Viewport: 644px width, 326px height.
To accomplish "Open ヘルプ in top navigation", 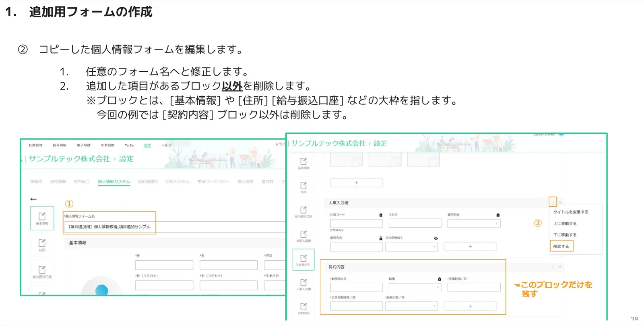I will pyautogui.click(x=167, y=145).
